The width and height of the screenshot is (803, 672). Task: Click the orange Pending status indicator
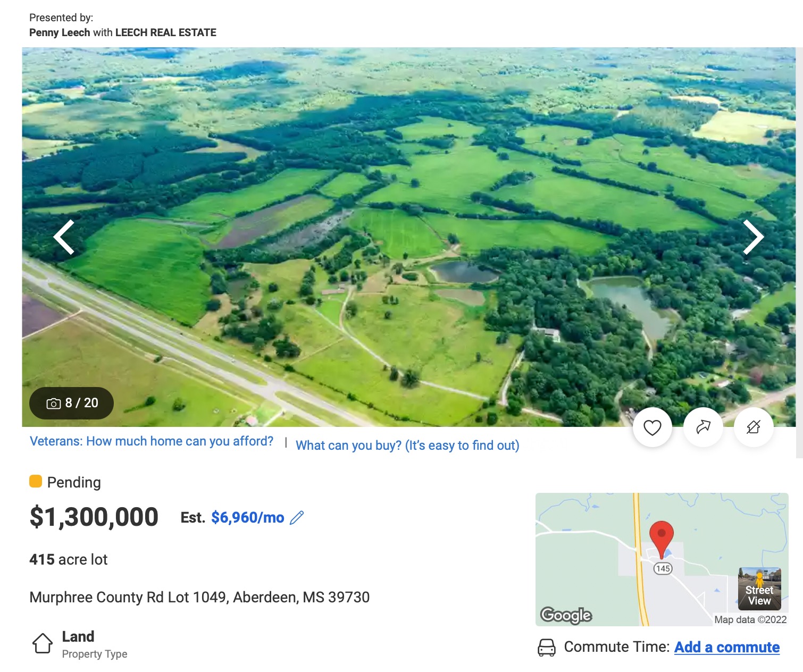point(36,482)
